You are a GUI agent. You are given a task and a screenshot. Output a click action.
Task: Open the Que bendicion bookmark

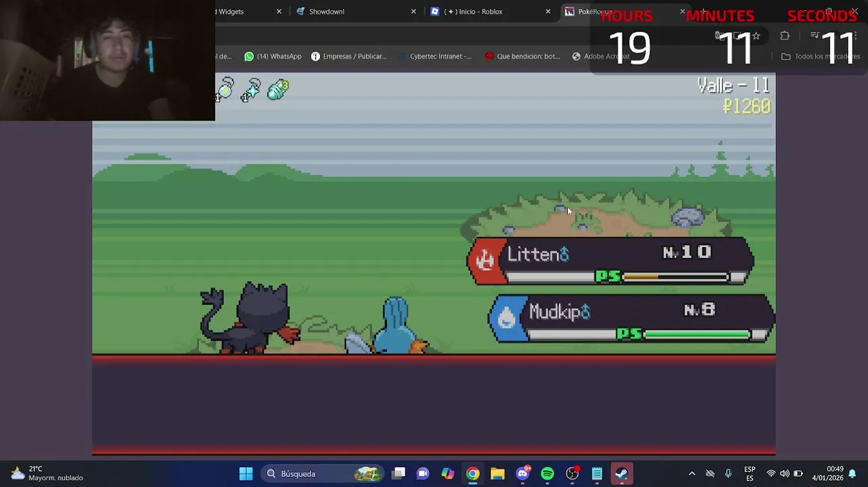tap(522, 56)
